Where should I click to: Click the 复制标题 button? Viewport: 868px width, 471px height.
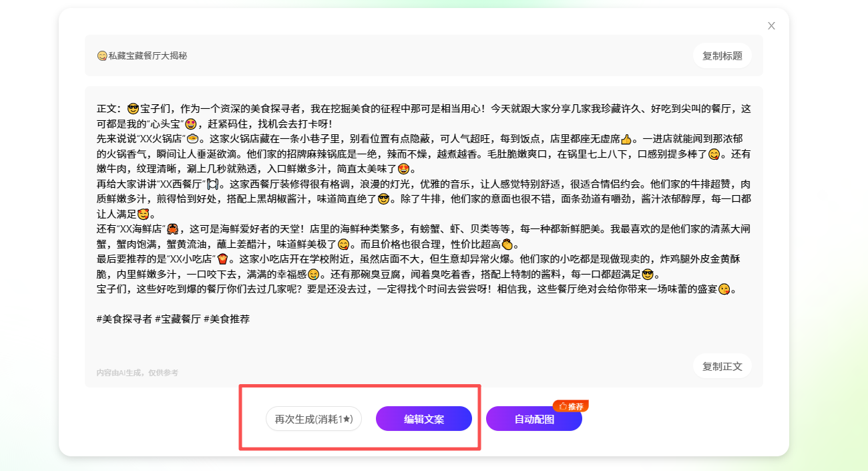[722, 55]
